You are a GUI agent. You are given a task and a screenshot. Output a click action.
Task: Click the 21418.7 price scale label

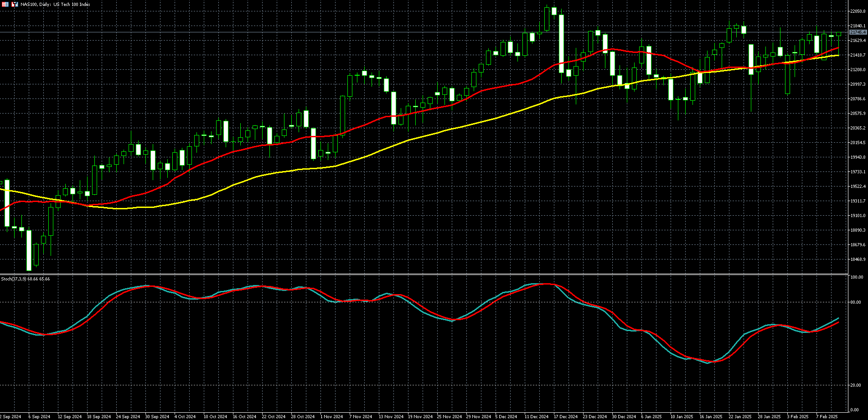pos(858,55)
